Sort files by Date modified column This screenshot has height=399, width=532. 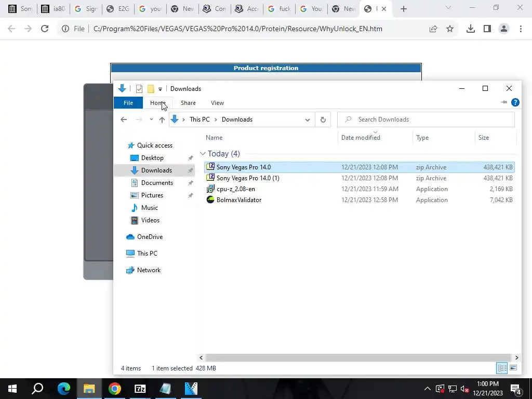click(361, 137)
